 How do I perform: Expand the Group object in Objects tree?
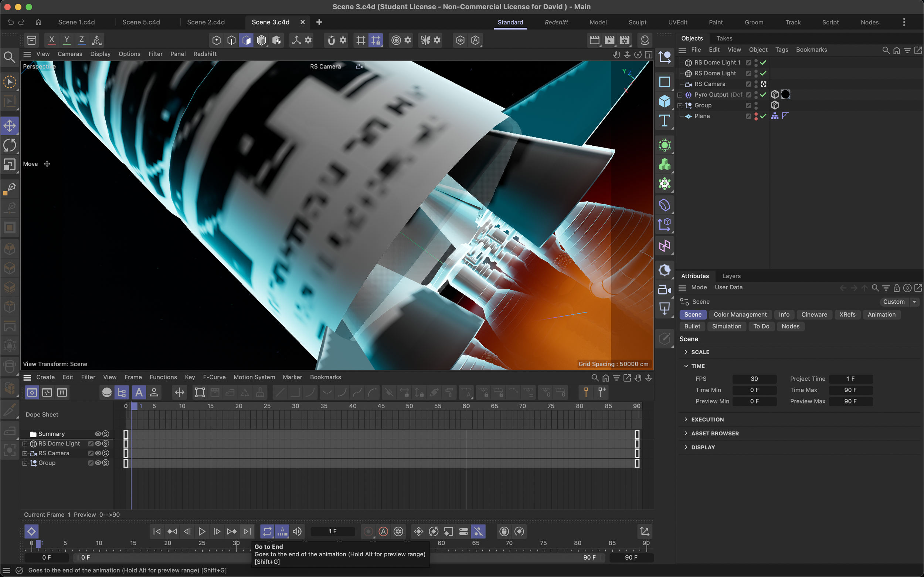click(x=680, y=105)
